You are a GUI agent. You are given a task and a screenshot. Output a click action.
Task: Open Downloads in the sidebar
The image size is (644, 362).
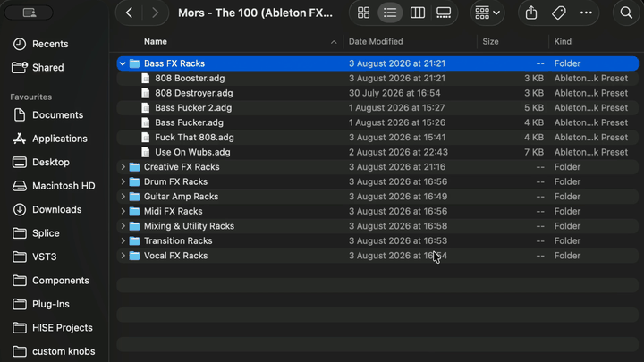pos(56,209)
